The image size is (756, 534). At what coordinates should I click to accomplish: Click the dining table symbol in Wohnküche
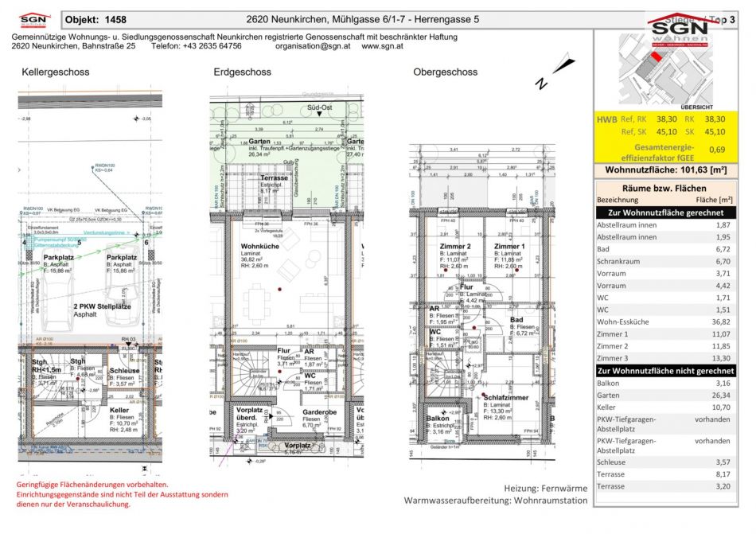point(256,306)
